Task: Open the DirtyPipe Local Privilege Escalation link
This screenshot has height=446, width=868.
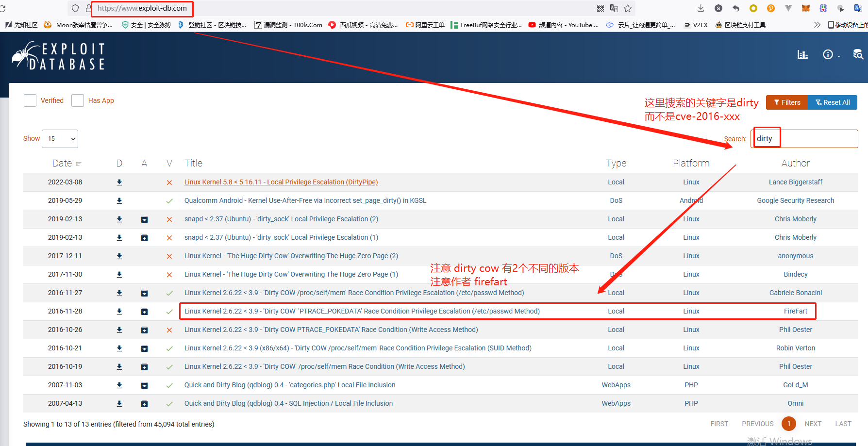Action: click(x=281, y=182)
